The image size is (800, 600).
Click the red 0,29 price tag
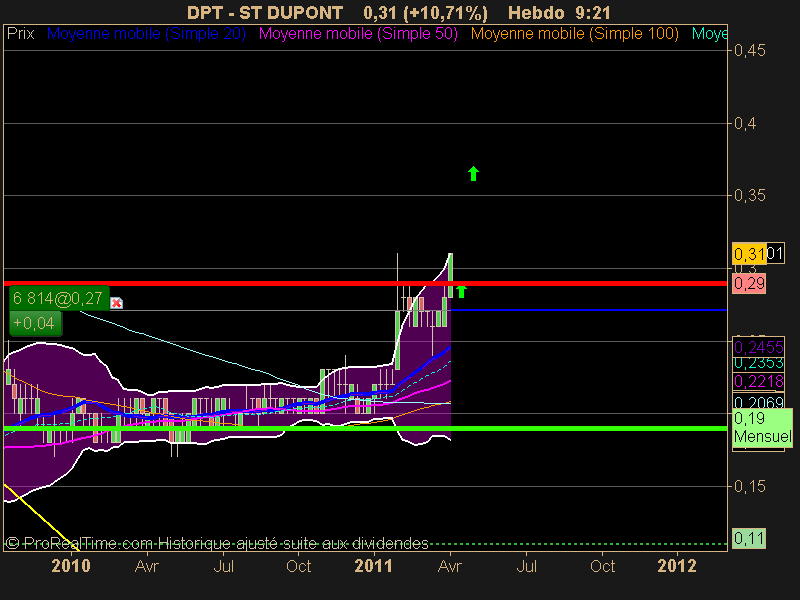(x=749, y=283)
